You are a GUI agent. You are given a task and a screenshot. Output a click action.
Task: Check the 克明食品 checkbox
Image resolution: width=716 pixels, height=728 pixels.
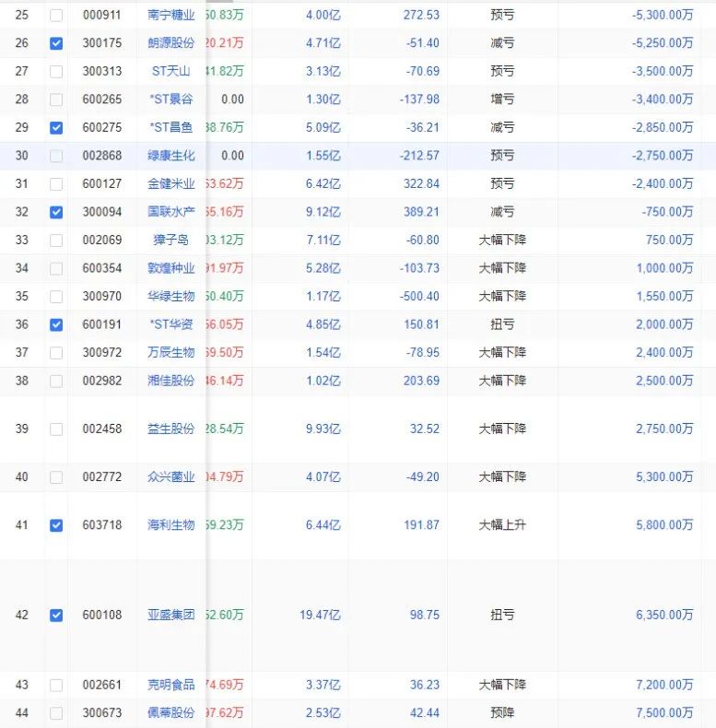click(x=56, y=686)
